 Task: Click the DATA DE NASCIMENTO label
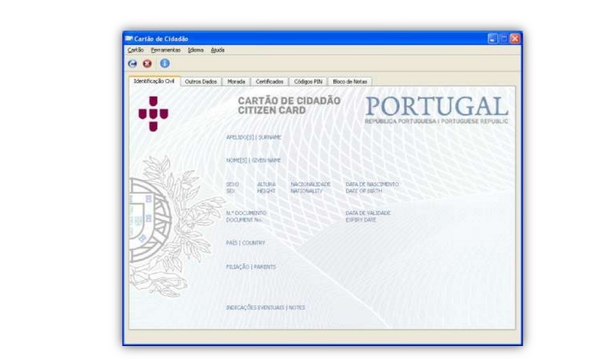[x=372, y=184]
